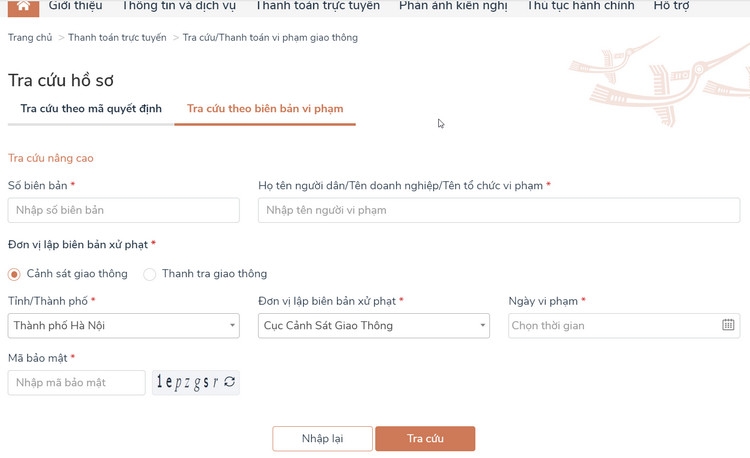
Task: Click the Mã bảo mật input field
Action: (76, 383)
